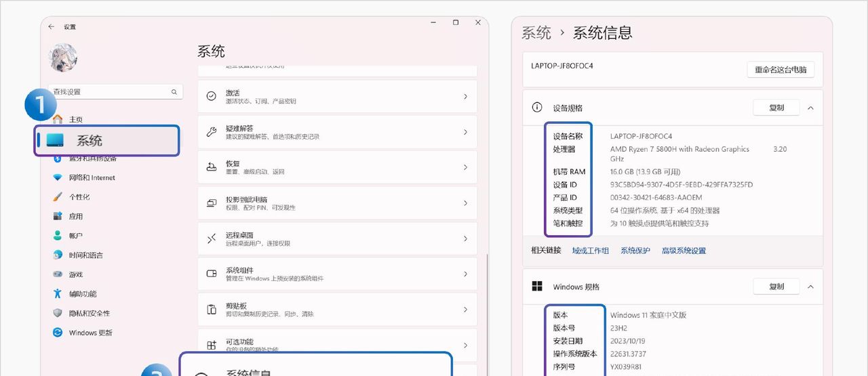The width and height of the screenshot is (868, 376).
Task: Click the 可选功能 grid icon
Action: pyautogui.click(x=212, y=345)
